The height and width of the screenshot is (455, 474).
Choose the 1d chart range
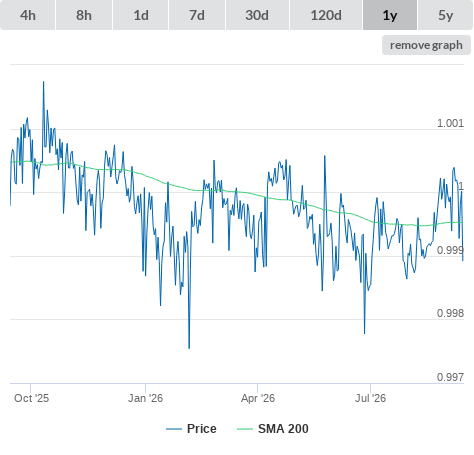tap(141, 15)
